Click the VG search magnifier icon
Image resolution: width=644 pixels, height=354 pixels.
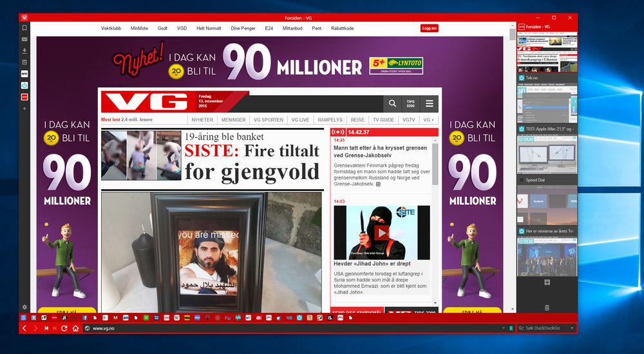pyautogui.click(x=392, y=104)
